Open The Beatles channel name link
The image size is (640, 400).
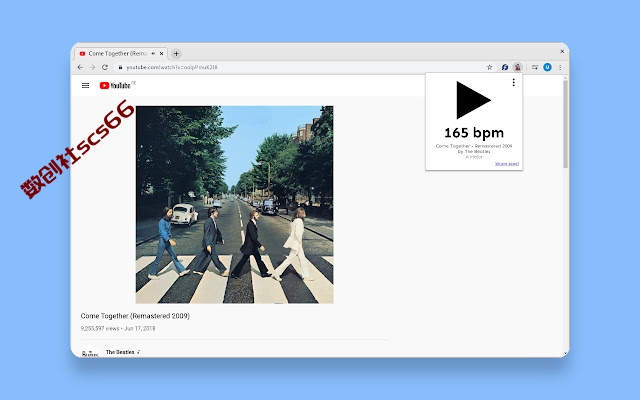click(x=120, y=352)
